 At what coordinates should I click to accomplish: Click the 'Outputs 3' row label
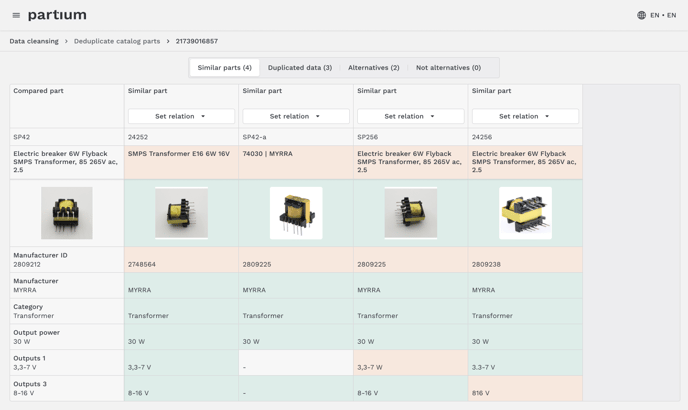pos(30,384)
